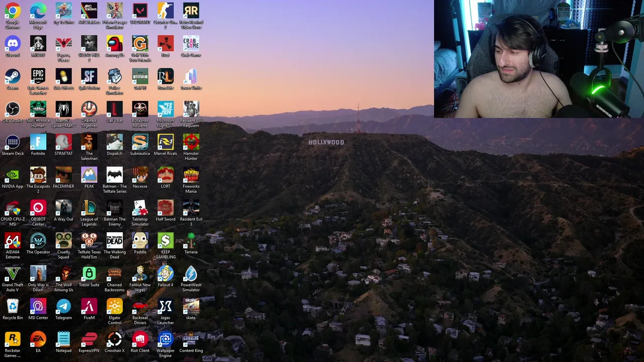Viewport: 644px width, 362px height.
Task: Select the Among Us icon
Action: point(115,46)
